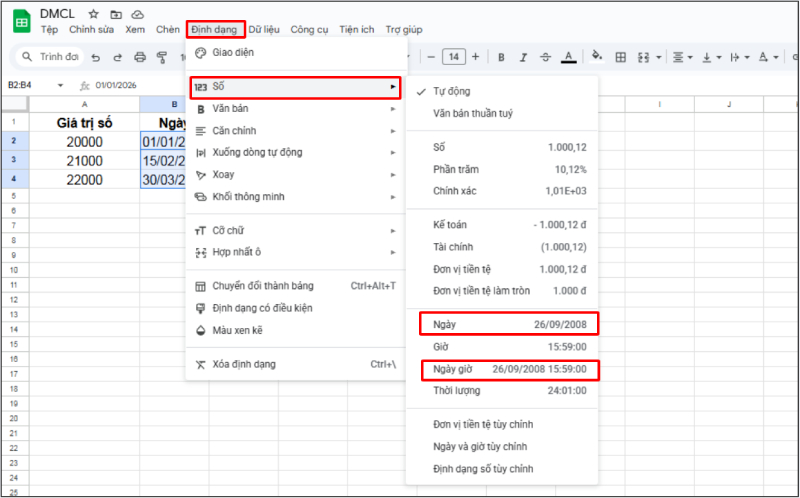Apply Giờ time format
This screenshot has height=498, width=800.
point(502,347)
